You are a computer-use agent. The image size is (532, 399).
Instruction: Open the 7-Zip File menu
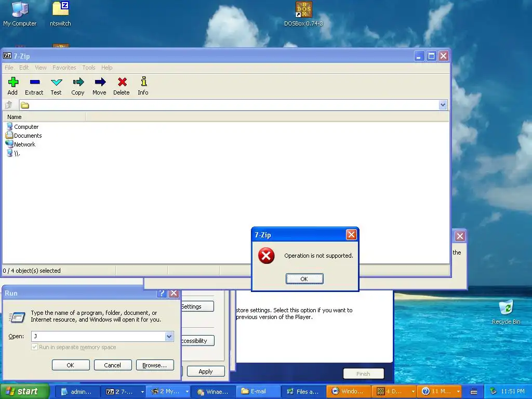[x=9, y=68]
